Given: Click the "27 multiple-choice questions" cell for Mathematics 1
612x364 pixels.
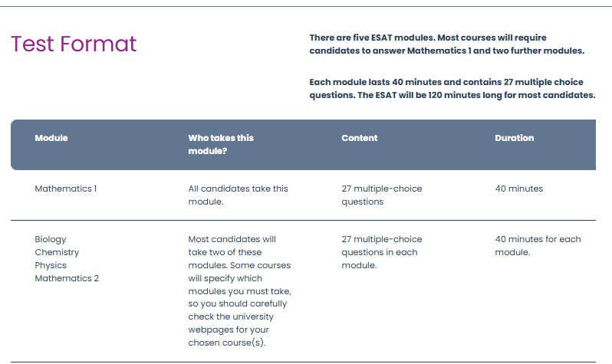Looking at the screenshot, I should point(381,195).
